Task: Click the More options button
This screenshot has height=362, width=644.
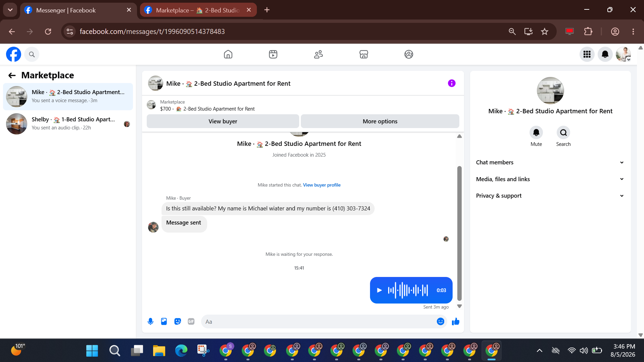Action: tap(380, 121)
